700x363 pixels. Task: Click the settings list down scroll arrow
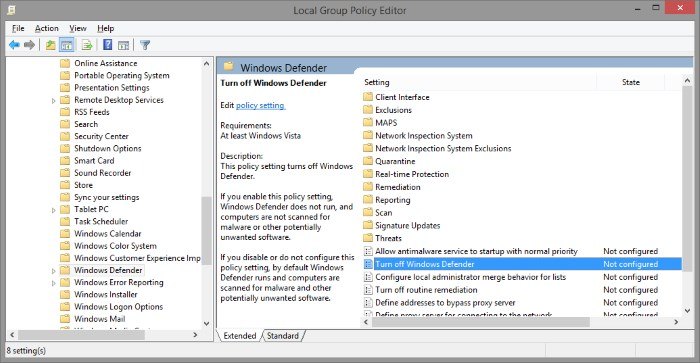coord(687,311)
